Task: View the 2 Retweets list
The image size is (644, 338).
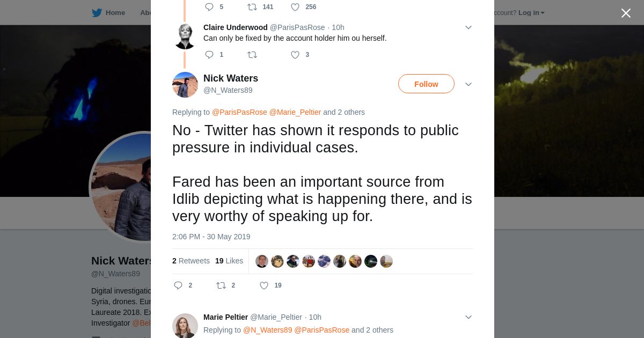Action: (x=191, y=261)
